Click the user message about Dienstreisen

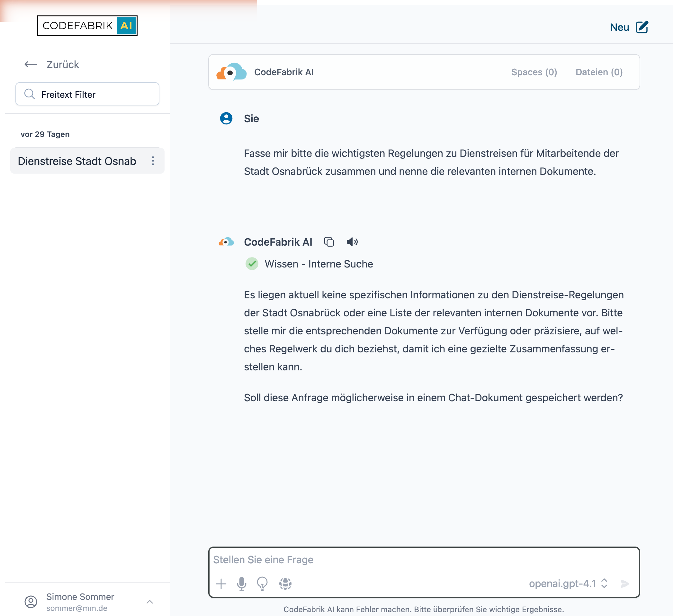click(431, 162)
